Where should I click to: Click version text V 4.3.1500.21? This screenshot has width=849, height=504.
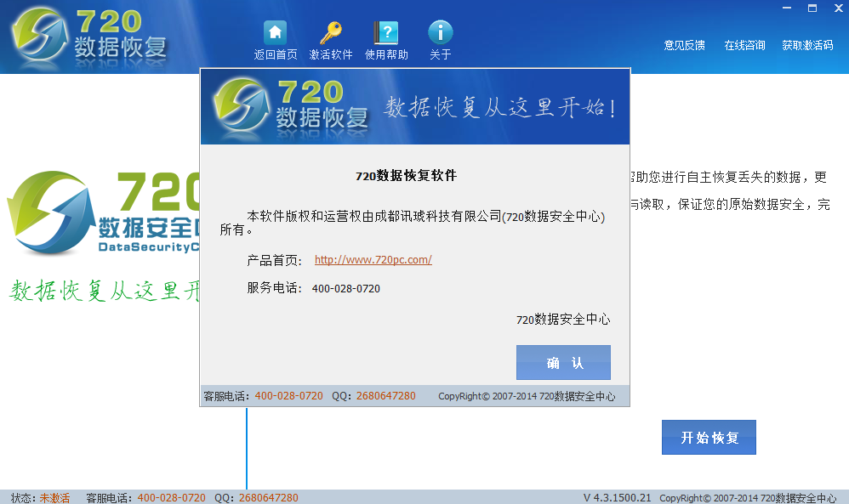(617, 497)
